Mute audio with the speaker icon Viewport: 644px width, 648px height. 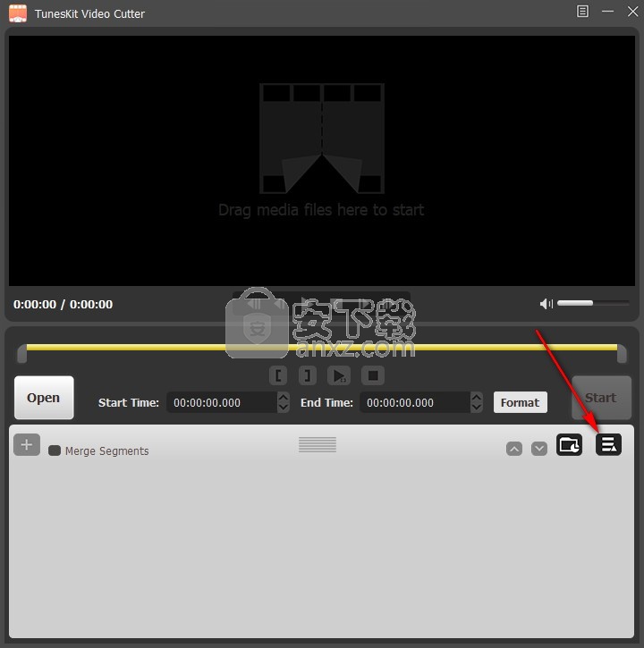546,304
